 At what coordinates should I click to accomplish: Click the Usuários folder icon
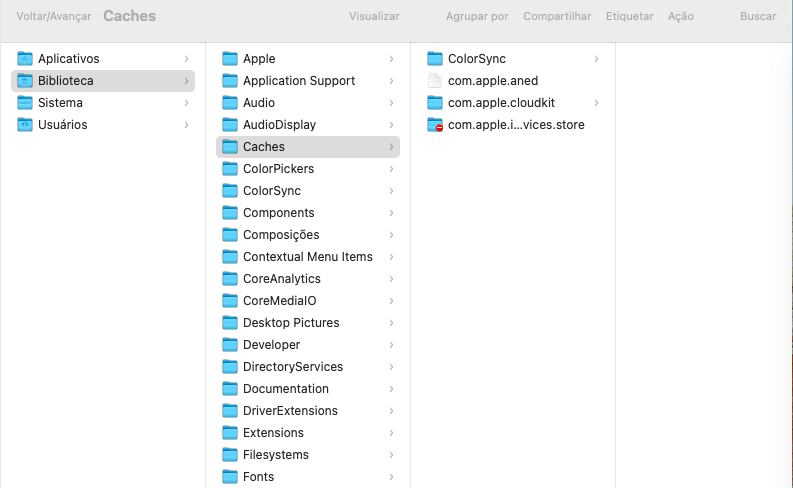[x=25, y=125]
